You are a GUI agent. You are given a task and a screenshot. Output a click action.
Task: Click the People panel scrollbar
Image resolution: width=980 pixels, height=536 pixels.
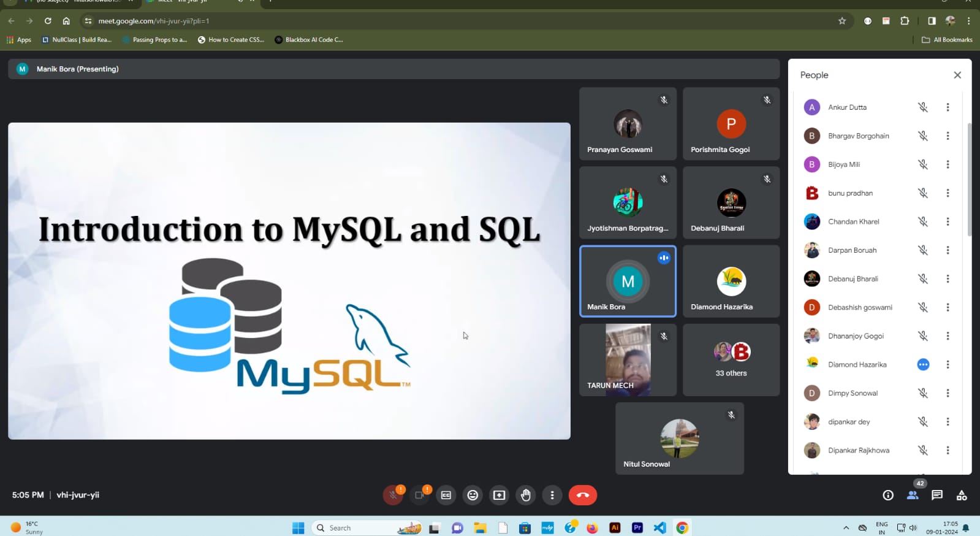969,180
